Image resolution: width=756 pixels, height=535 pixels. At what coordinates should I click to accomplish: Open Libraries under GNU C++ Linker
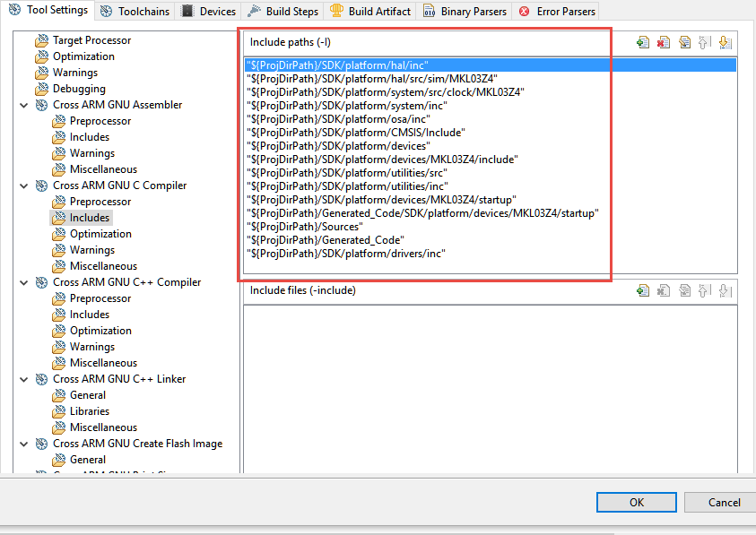pos(89,411)
